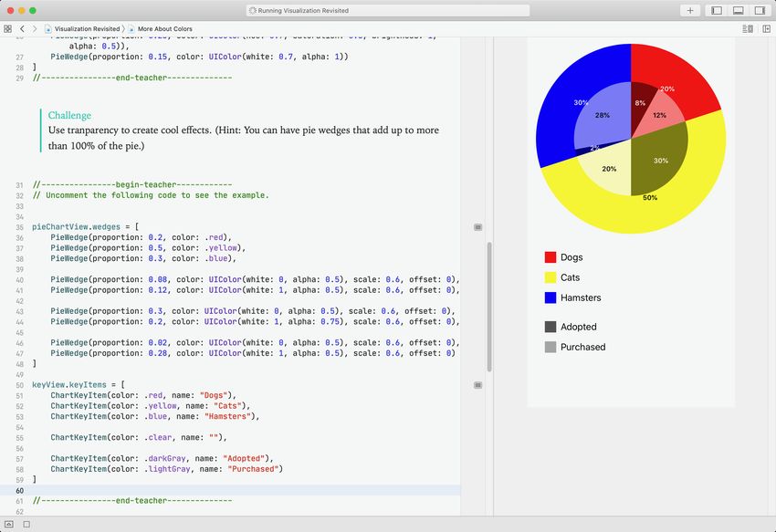The width and height of the screenshot is (776, 532).
Task: Click the "Dogs" string on line 51
Action: [x=214, y=395]
